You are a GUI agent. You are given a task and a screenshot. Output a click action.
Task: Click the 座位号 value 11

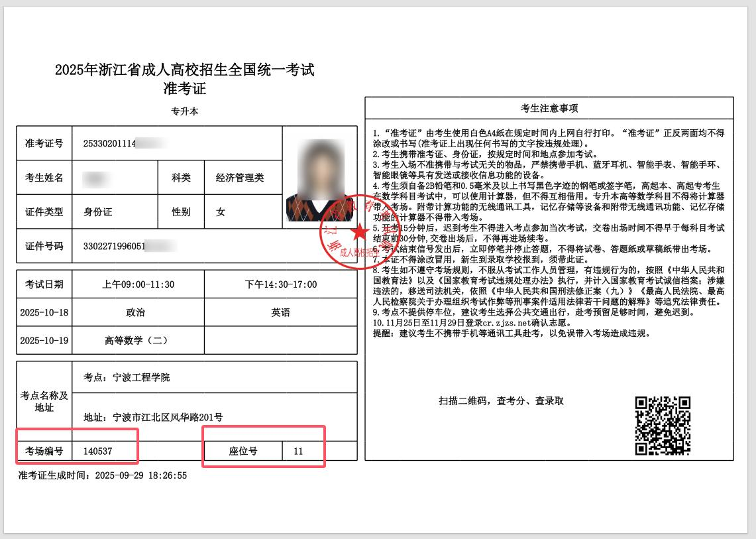[x=298, y=451]
